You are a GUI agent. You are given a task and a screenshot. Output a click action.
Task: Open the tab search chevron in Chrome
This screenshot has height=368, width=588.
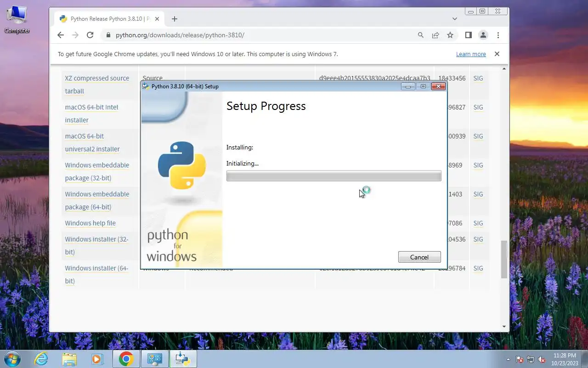(454, 19)
